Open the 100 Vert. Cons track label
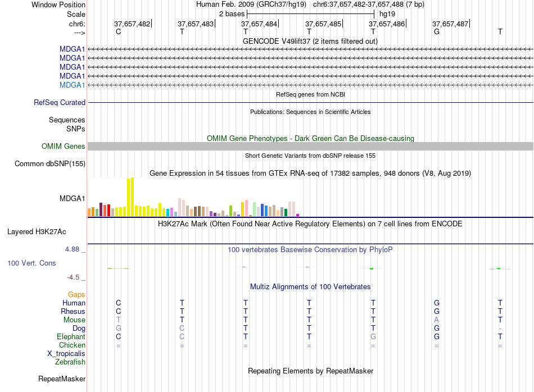Image resolution: width=534 pixels, height=392 pixels. point(31,263)
